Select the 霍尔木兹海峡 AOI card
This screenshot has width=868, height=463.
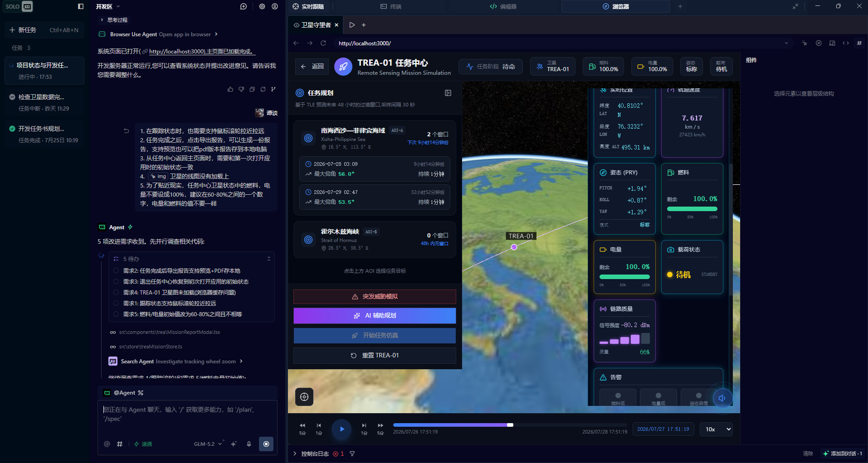coord(375,239)
